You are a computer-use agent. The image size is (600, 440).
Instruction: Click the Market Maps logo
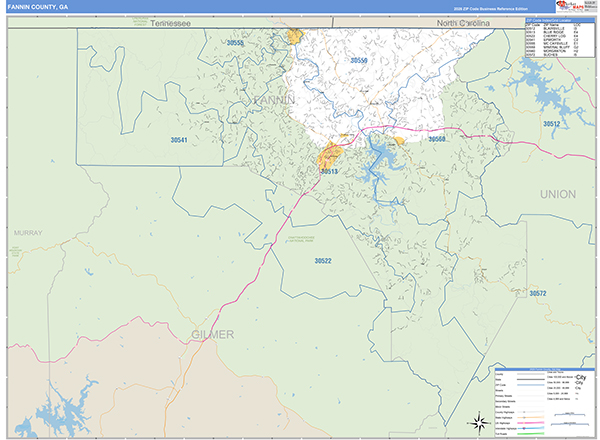pyautogui.click(x=565, y=9)
